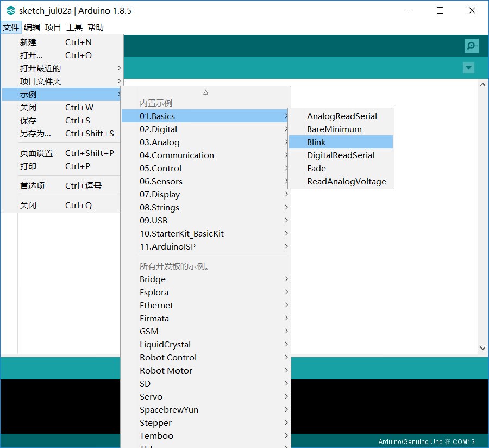This screenshot has width=489, height=448.
Task: Expand the LiquidCrystal library examples
Action: click(205, 344)
